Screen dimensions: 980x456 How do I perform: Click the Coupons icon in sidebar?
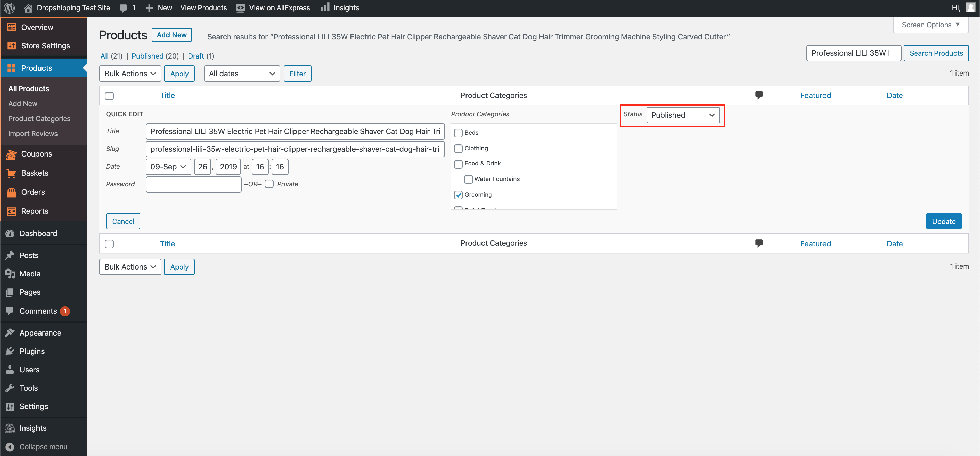[x=12, y=154]
